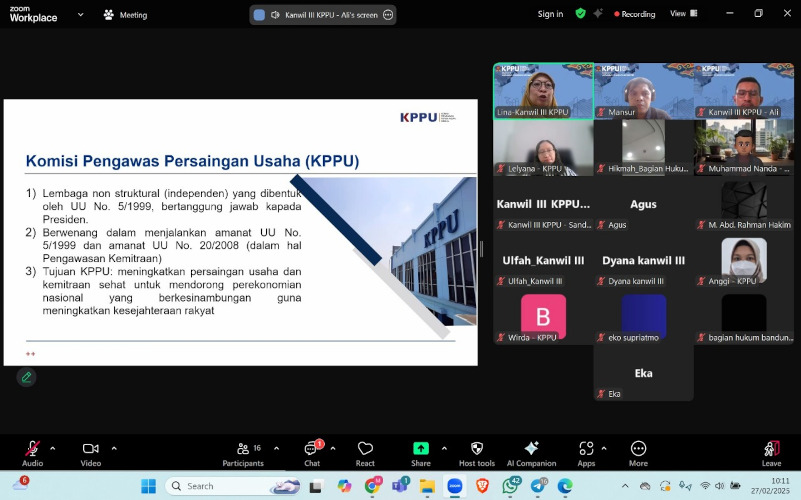Screen dimensions: 801x500
Task: Open WhatsApp from taskbar
Action: 510,486
